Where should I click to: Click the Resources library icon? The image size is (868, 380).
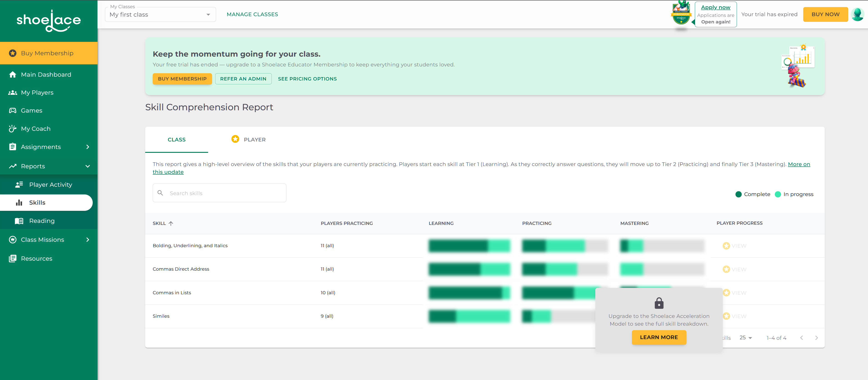(13, 259)
